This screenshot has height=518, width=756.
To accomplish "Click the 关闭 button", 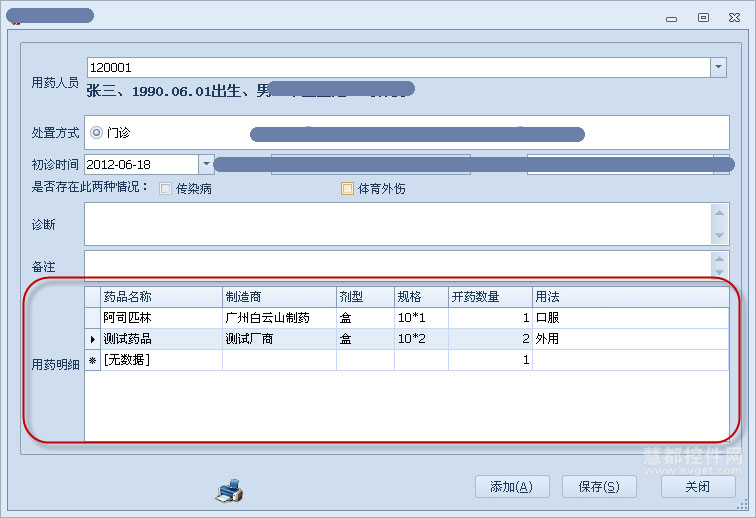I will [698, 487].
